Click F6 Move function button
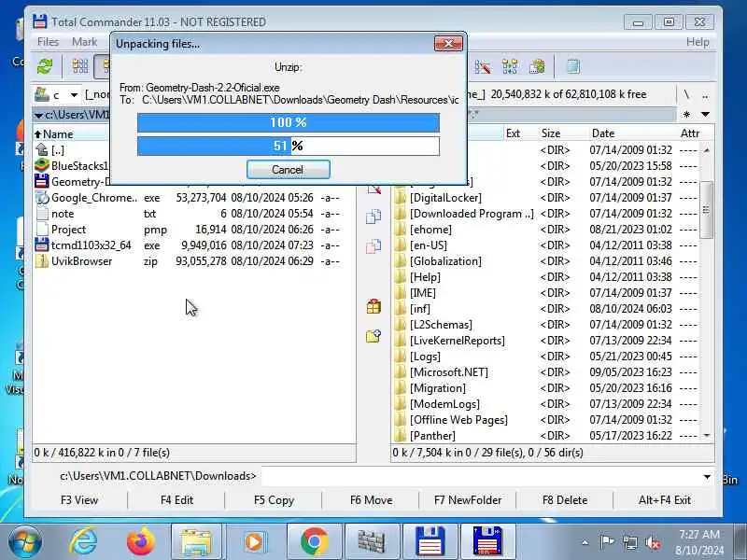 point(371,500)
